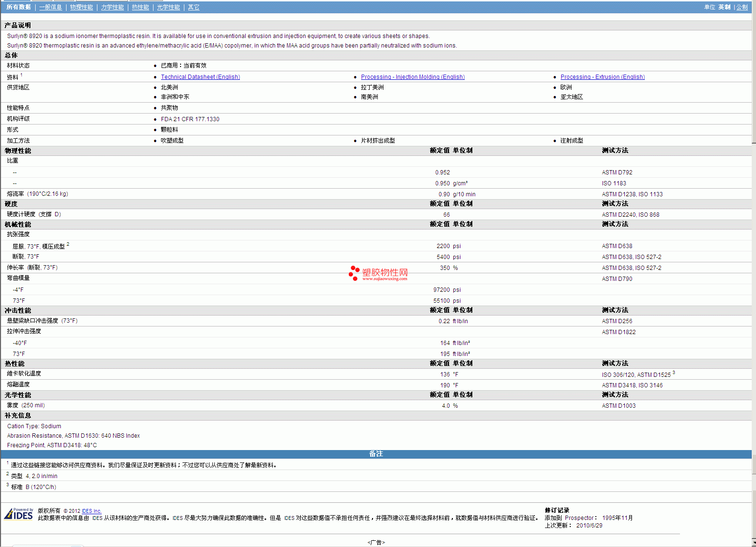This screenshot has width=756, height=547.
Task: Open the 其它 tab
Action: click(x=193, y=7)
